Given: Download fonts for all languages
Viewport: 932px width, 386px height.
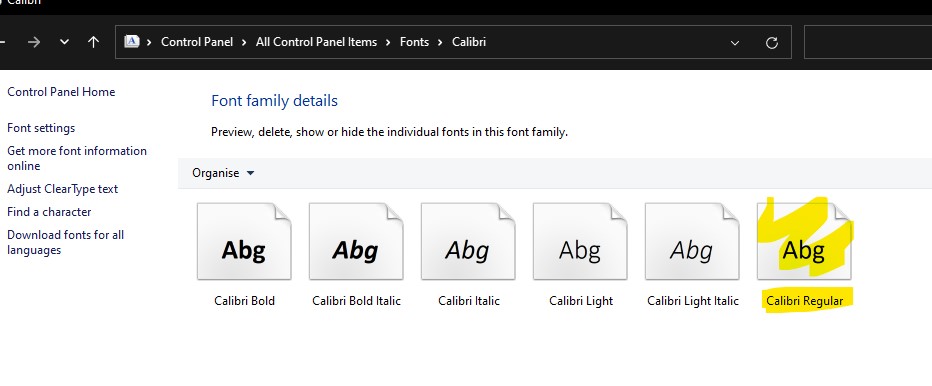Looking at the screenshot, I should [65, 243].
